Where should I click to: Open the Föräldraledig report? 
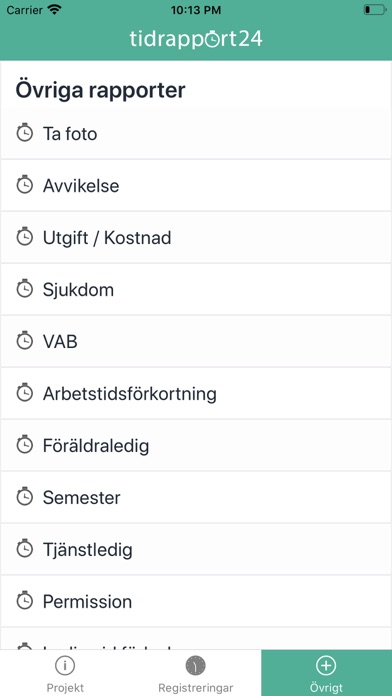tap(196, 445)
